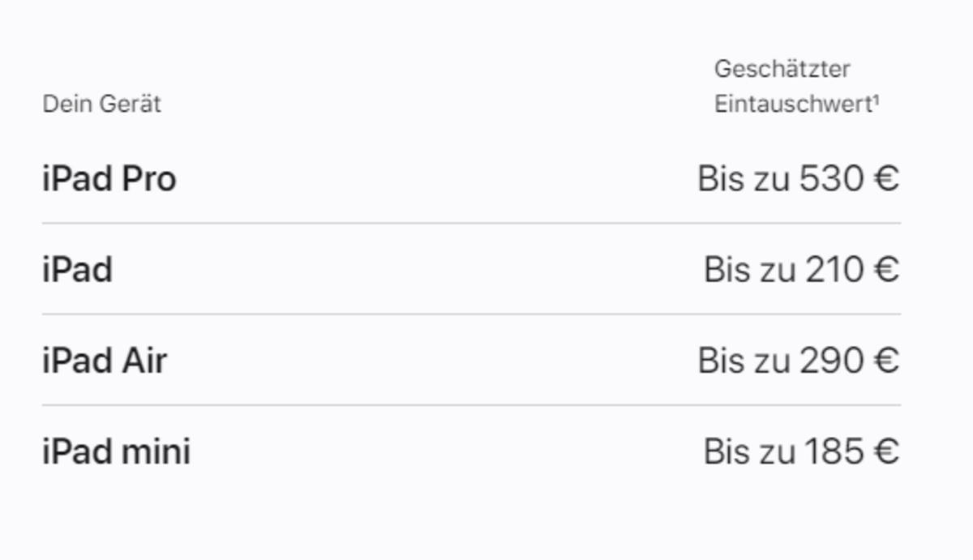Click the separator between iPad and iPad Air
Screen dimensions: 973x560
pos(471,314)
